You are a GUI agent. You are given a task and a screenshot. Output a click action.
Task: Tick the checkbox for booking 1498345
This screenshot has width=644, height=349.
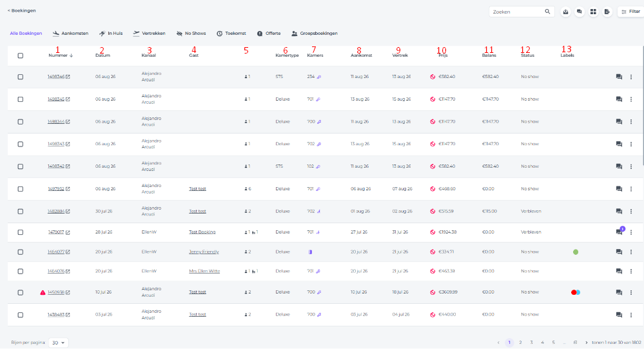(x=21, y=99)
